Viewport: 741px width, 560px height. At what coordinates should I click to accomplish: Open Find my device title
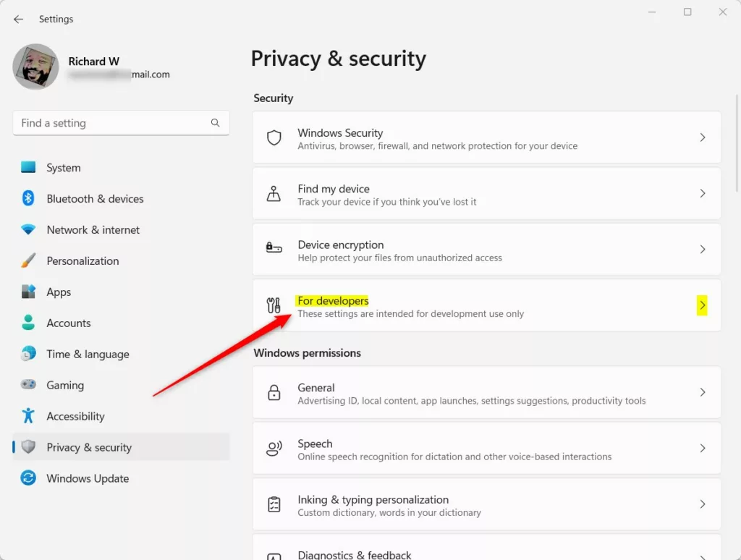coord(334,189)
